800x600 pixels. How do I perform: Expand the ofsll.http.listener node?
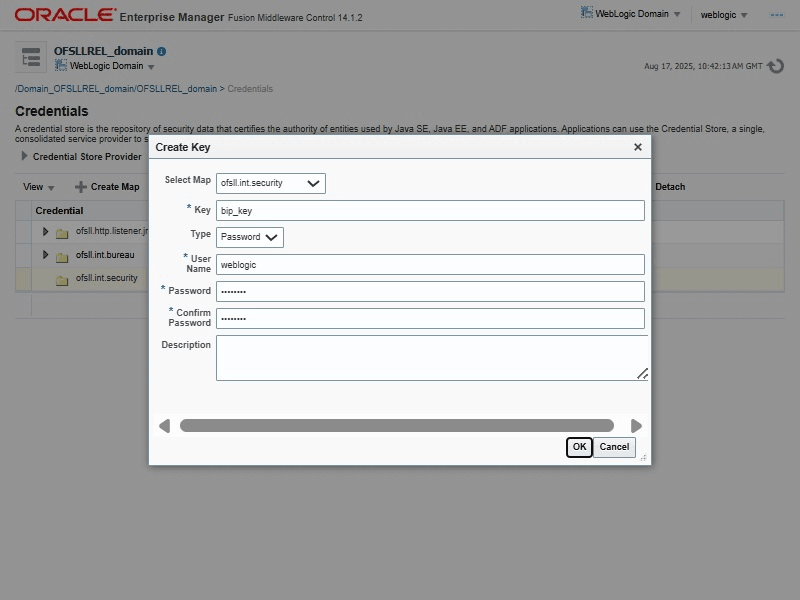[45, 231]
